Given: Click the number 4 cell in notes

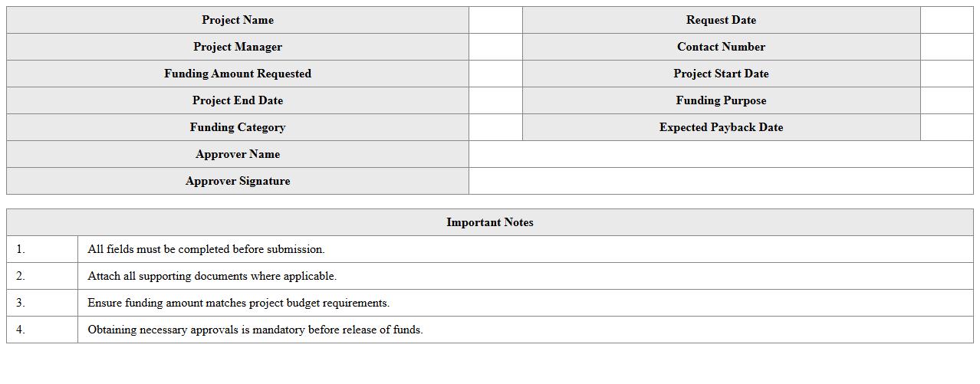Looking at the screenshot, I should 42,330.
